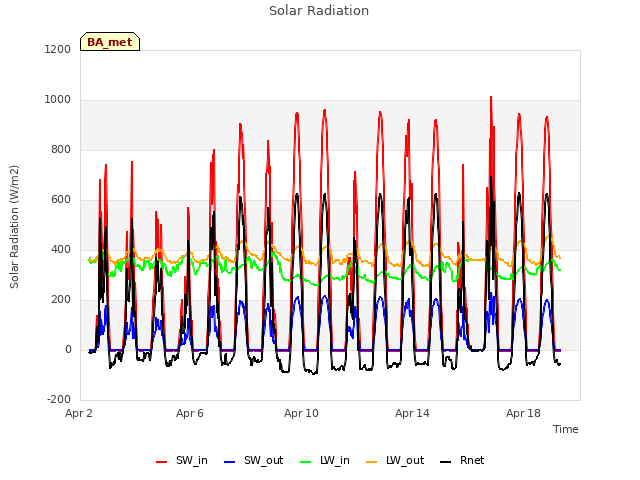Click the 200 y-axis tick label

pyautogui.click(x=61, y=300)
